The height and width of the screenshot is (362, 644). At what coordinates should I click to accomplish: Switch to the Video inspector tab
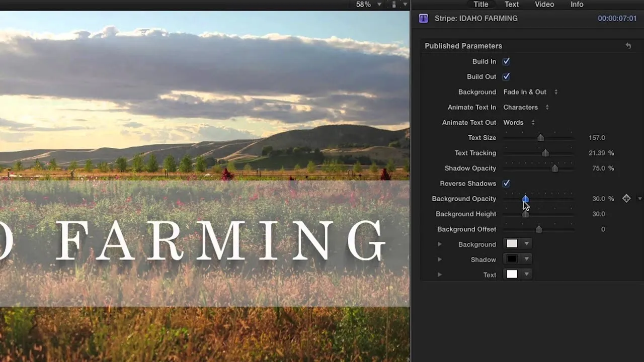tap(544, 5)
